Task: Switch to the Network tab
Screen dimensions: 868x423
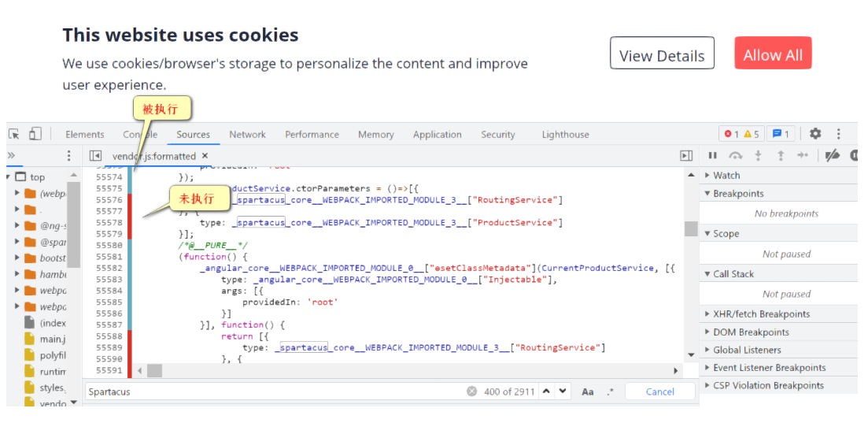Action: pos(247,135)
